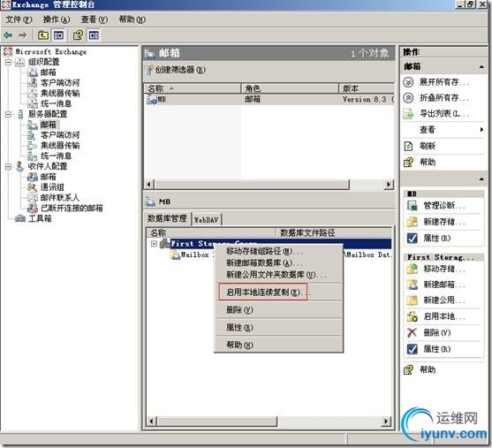Click 创建筛选器 filter button
The width and height of the screenshot is (492, 448).
[x=177, y=70]
